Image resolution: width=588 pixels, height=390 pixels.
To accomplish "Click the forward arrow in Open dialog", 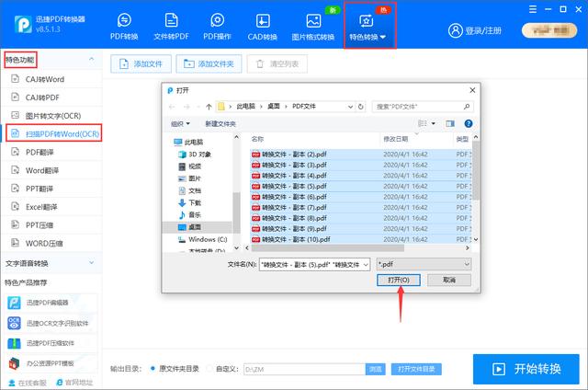I will pyautogui.click(x=187, y=107).
